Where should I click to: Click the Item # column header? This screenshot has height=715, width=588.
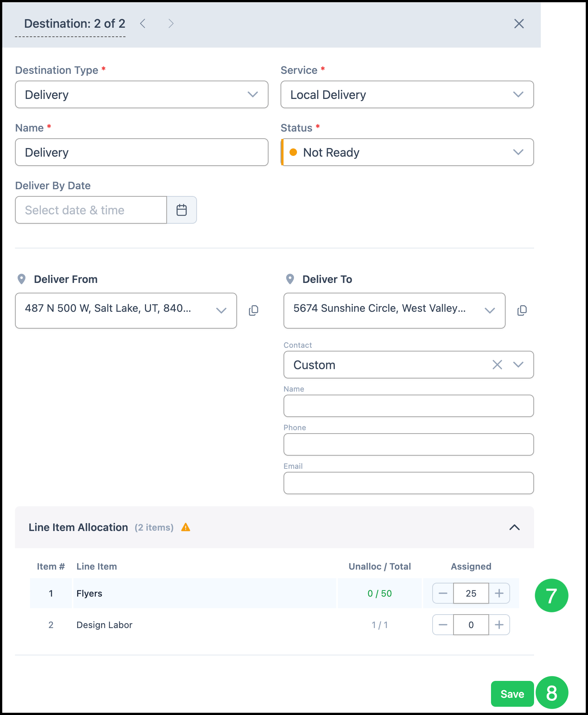coord(51,566)
